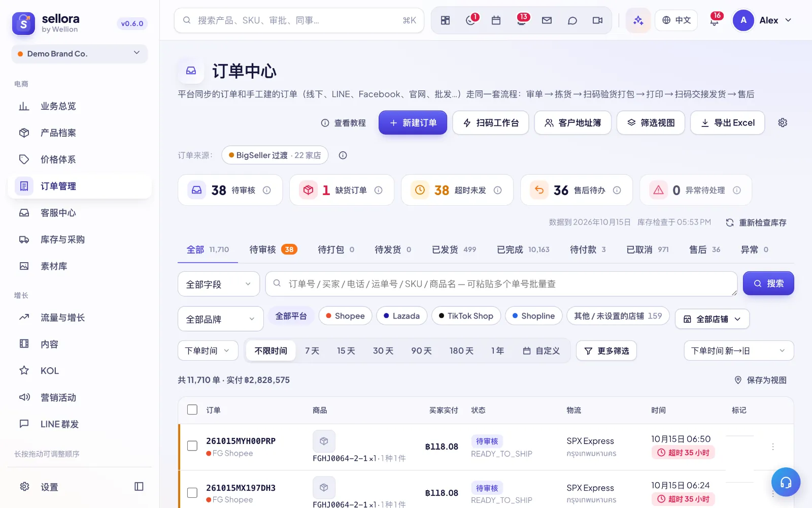
Task: Show info about BigSeller order source
Action: 343,155
